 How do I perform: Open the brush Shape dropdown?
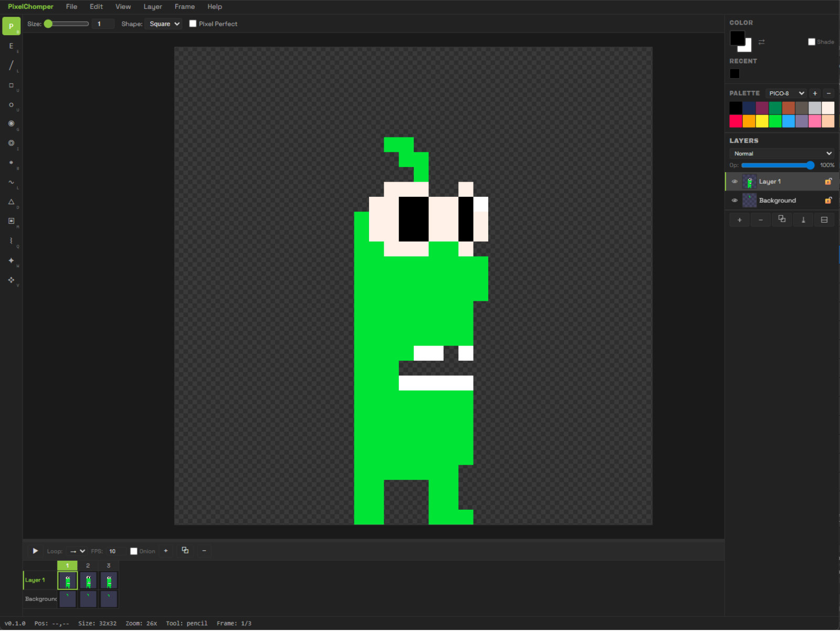click(x=163, y=24)
